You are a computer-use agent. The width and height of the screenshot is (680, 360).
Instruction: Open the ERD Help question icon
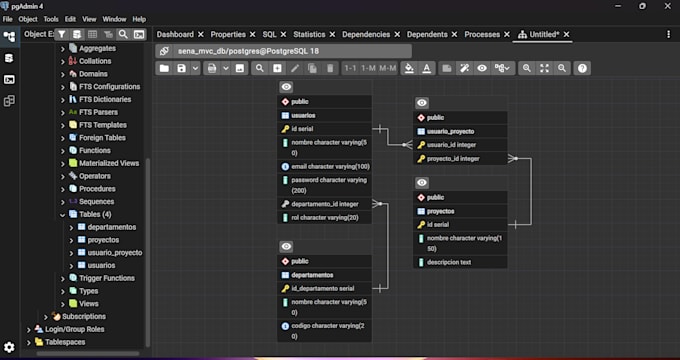(582, 68)
